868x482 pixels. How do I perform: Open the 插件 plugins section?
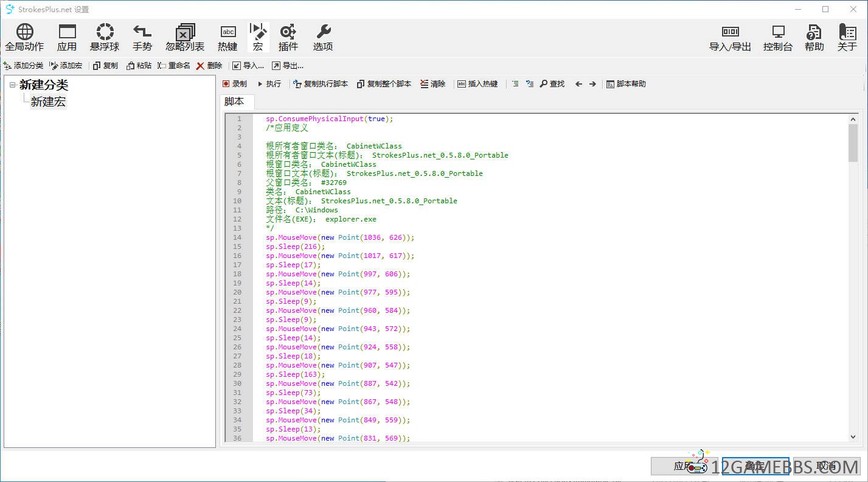pos(288,37)
